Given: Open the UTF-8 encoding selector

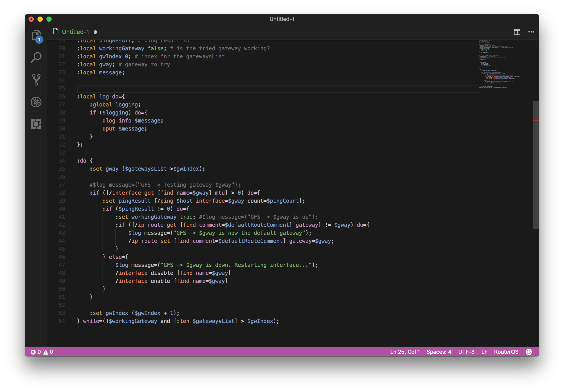Looking at the screenshot, I should (x=466, y=352).
